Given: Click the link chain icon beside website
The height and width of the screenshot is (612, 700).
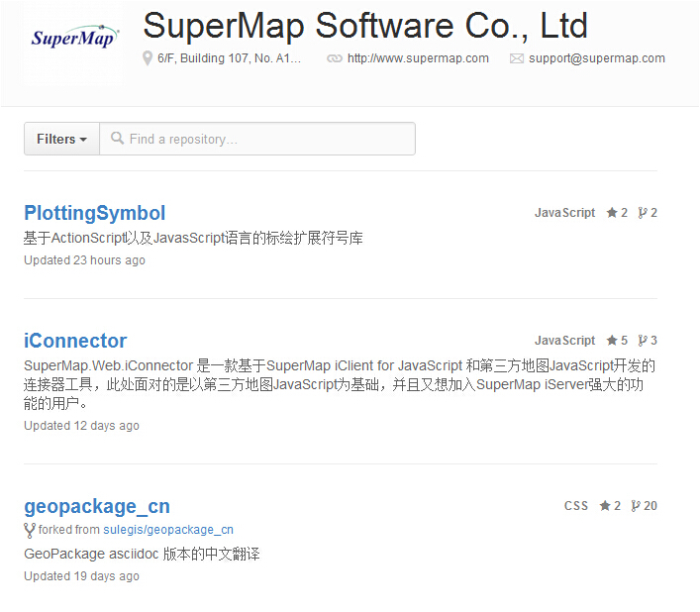Looking at the screenshot, I should (x=335, y=58).
